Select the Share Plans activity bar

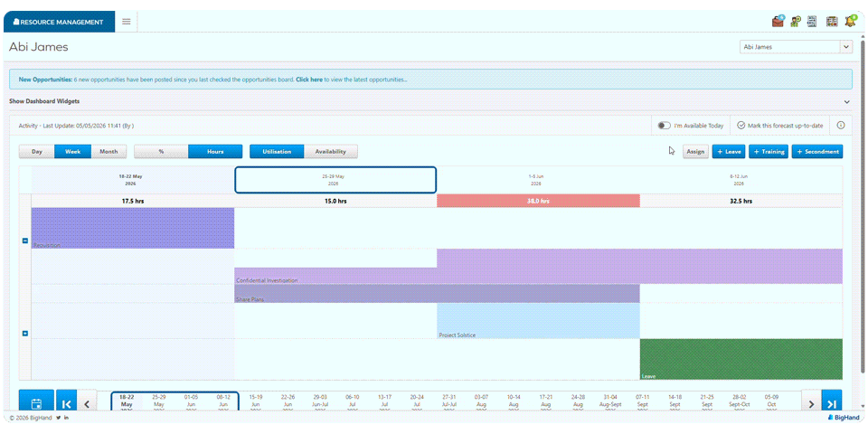coord(437,293)
